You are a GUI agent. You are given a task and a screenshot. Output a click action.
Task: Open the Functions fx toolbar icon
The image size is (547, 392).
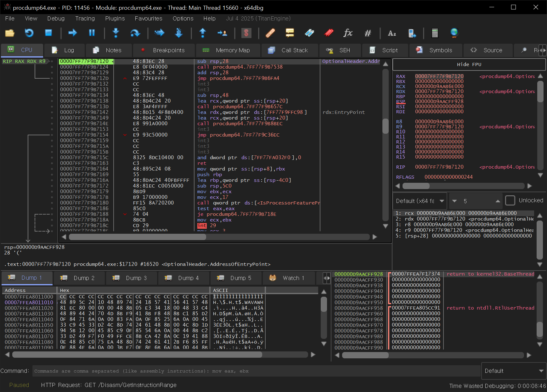(x=348, y=33)
